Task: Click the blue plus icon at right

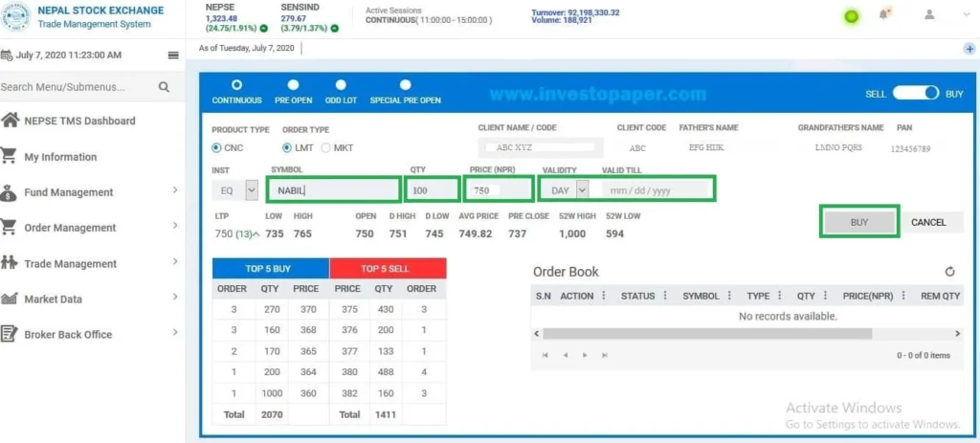Action: click(969, 49)
